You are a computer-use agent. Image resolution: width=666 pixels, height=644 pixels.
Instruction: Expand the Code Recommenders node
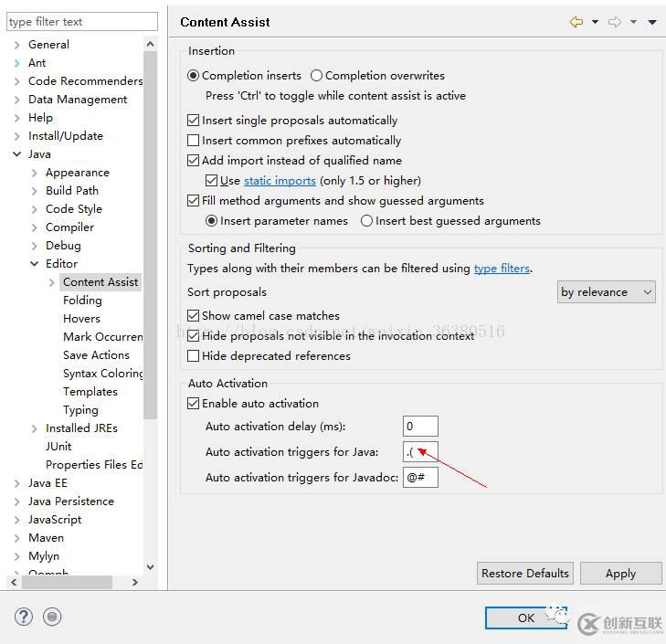click(17, 81)
